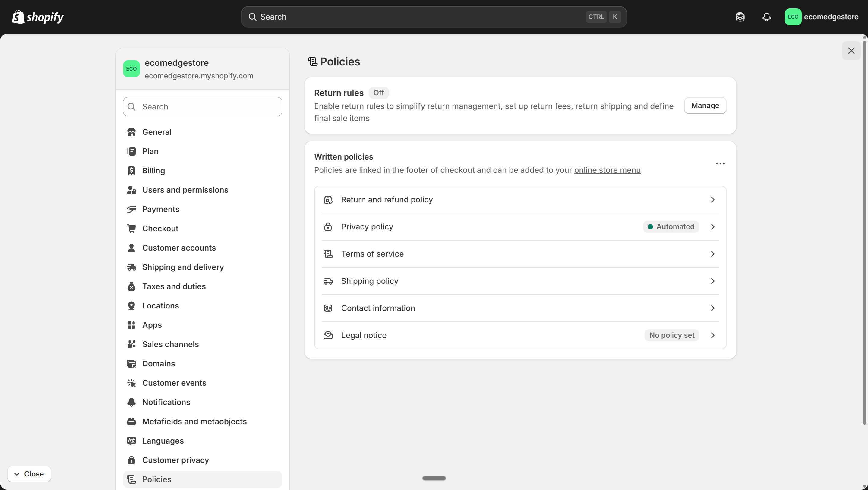Open Customer accounts settings via its icon

[131, 248]
